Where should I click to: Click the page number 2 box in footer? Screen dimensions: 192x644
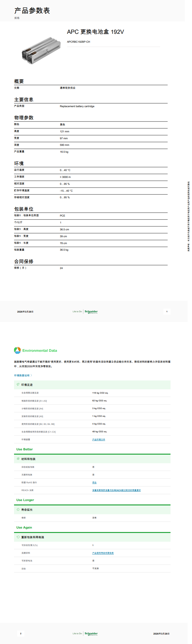coord(21,633)
